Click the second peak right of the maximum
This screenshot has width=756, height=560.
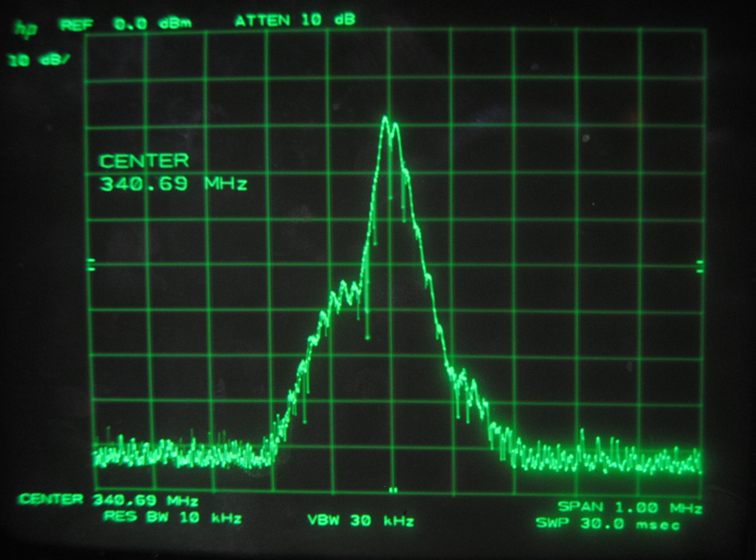(396, 125)
